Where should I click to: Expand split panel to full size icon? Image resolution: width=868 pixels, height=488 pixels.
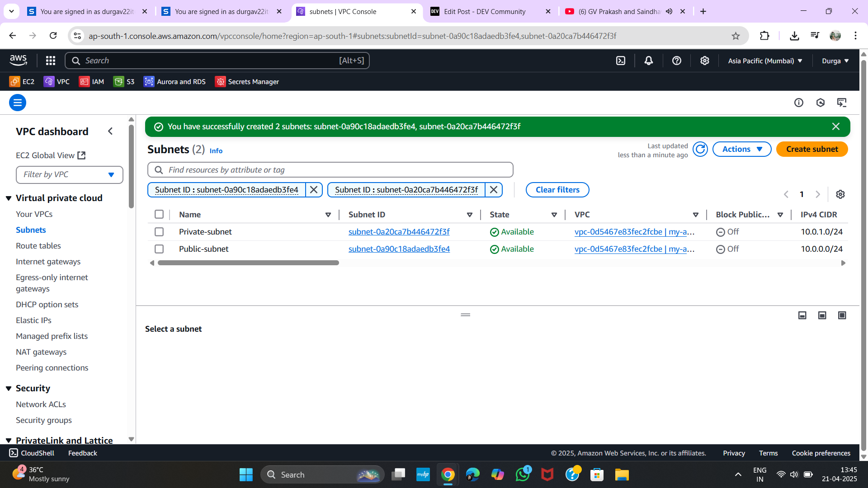(842, 315)
